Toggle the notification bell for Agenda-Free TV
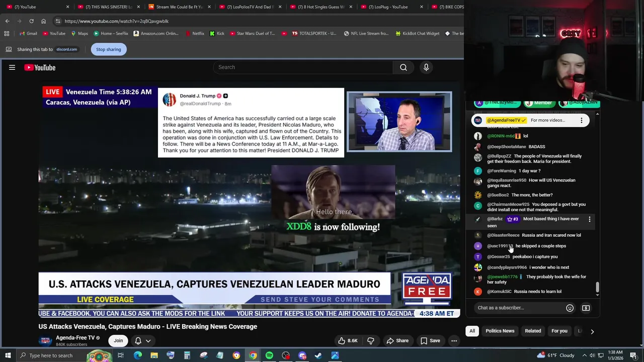The width and height of the screenshot is (644, 362). (138, 341)
